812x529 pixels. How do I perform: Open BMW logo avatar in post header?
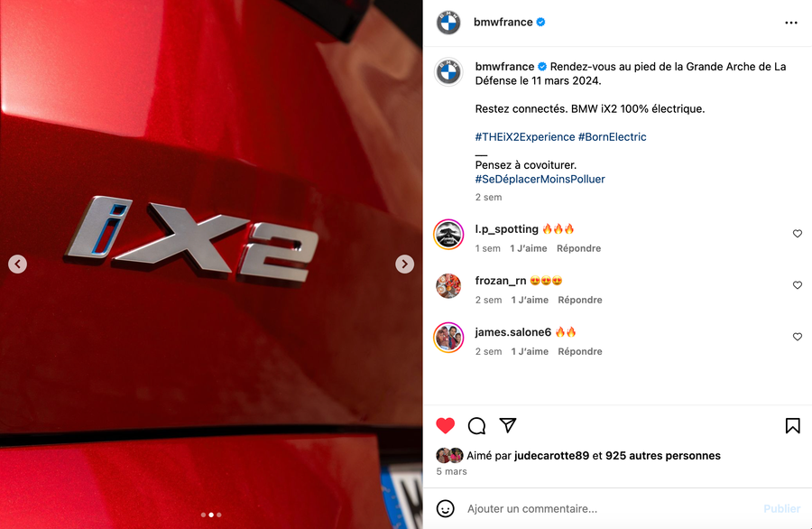tap(448, 23)
